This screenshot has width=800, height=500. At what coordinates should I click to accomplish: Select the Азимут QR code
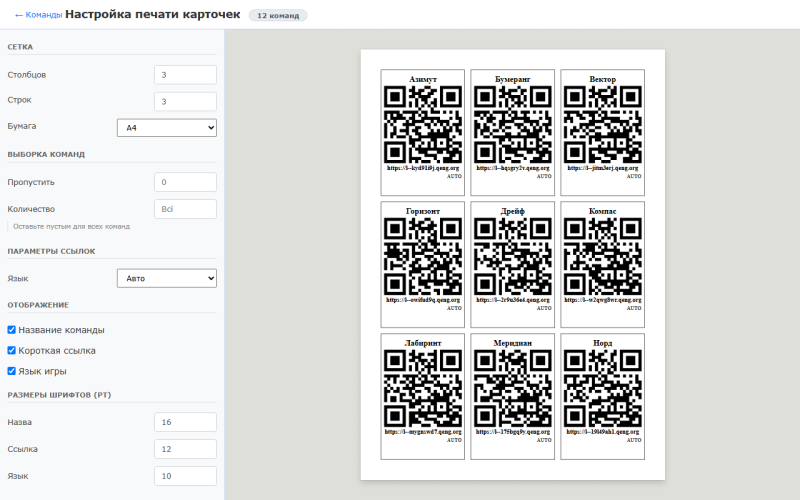coord(423,124)
